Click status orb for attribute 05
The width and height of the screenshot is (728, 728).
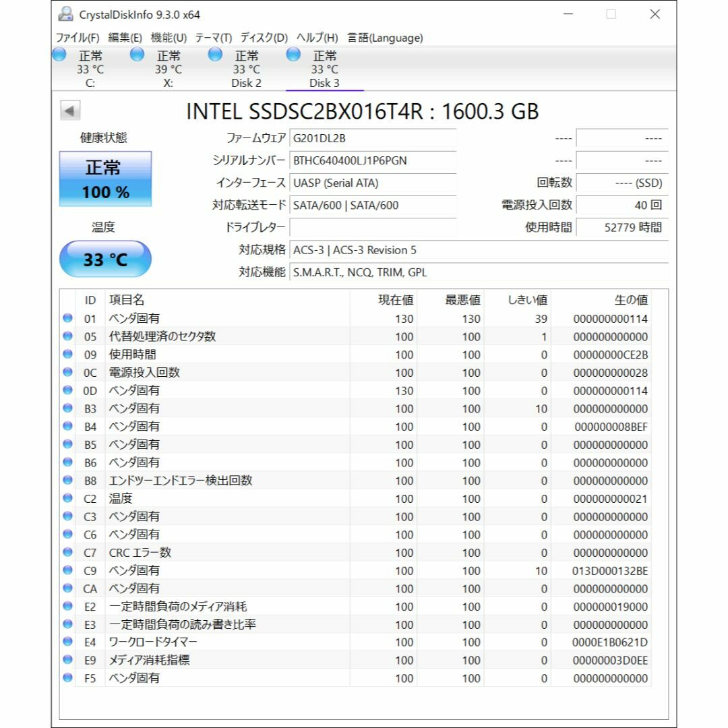click(x=68, y=336)
